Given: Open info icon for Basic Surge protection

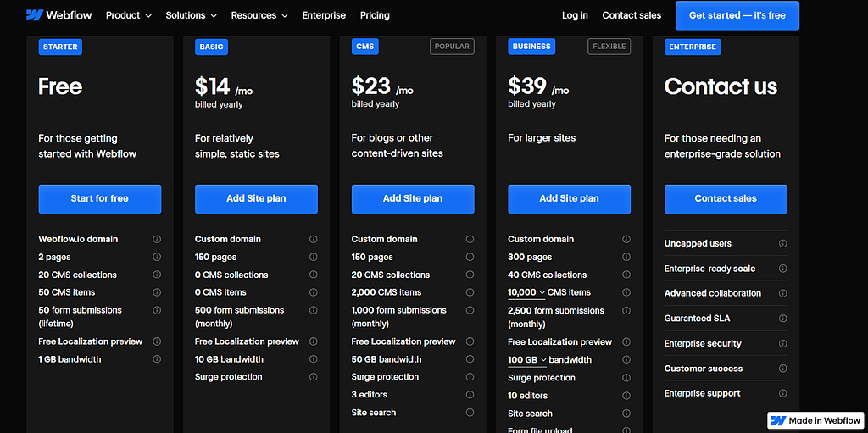Looking at the screenshot, I should point(314,376).
